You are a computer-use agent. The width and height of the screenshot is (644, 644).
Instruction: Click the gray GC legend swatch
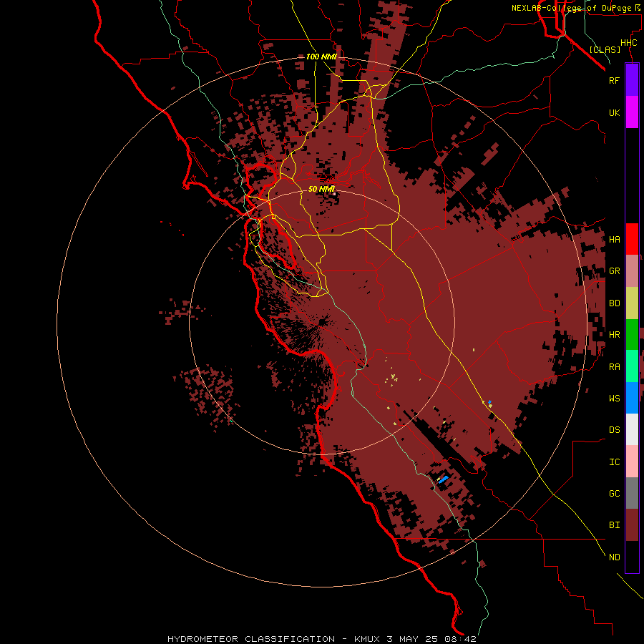coord(632,493)
